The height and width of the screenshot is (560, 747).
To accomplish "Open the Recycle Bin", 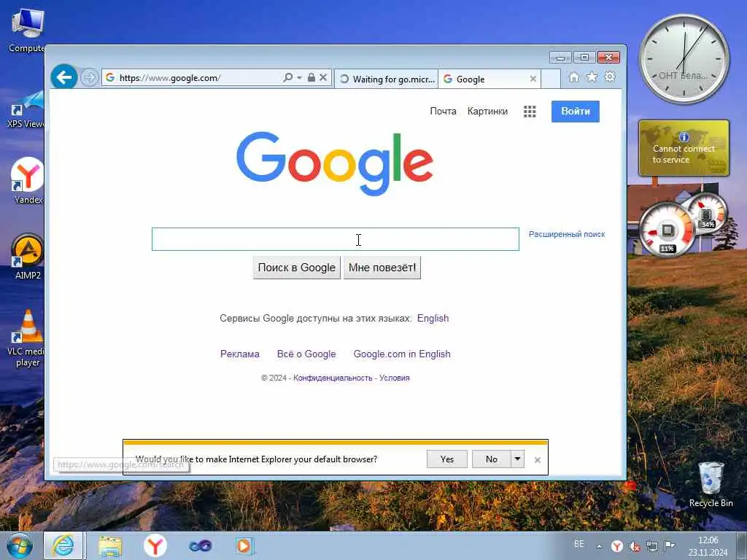I will click(711, 484).
